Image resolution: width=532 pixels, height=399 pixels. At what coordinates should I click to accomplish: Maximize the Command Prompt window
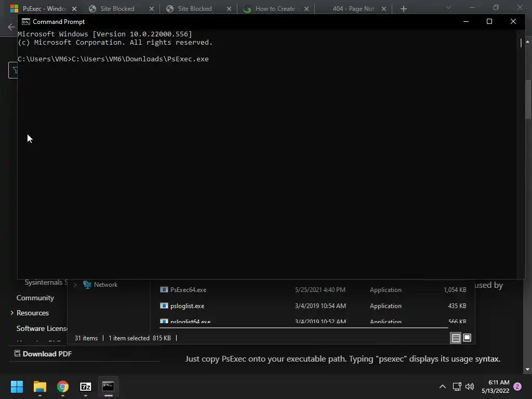[489, 21]
